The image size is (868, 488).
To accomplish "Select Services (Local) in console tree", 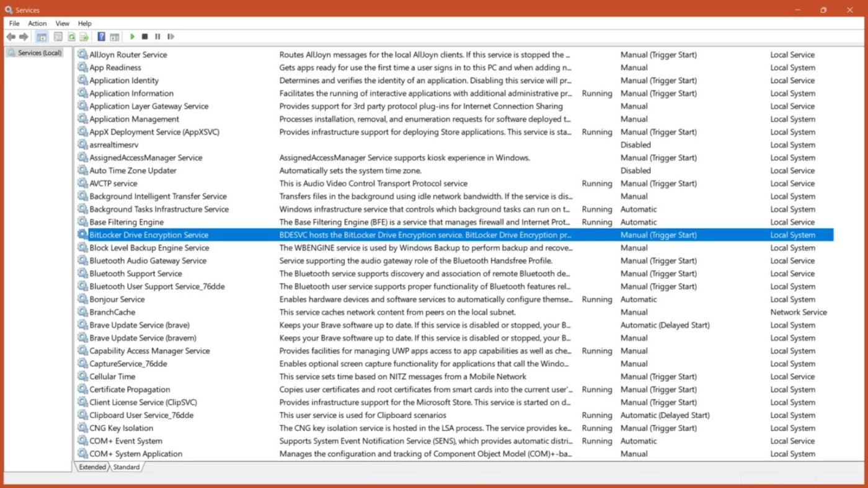I will pyautogui.click(x=40, y=53).
